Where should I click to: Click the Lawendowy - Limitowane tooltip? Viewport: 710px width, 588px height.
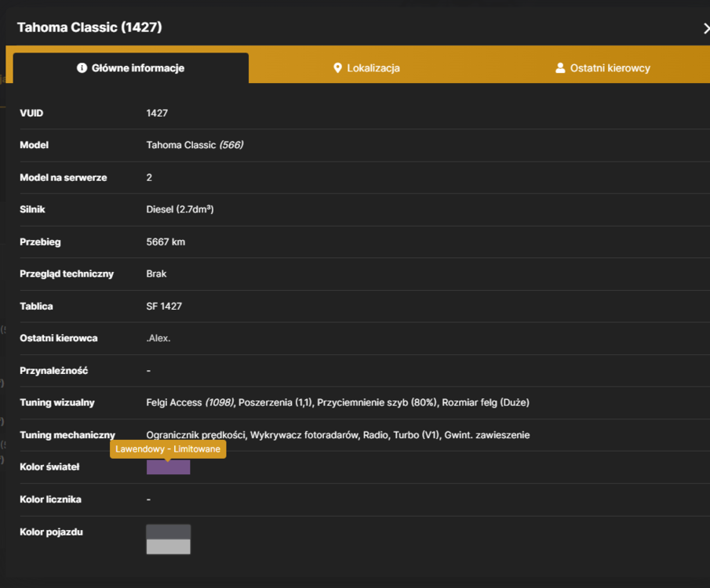point(168,449)
